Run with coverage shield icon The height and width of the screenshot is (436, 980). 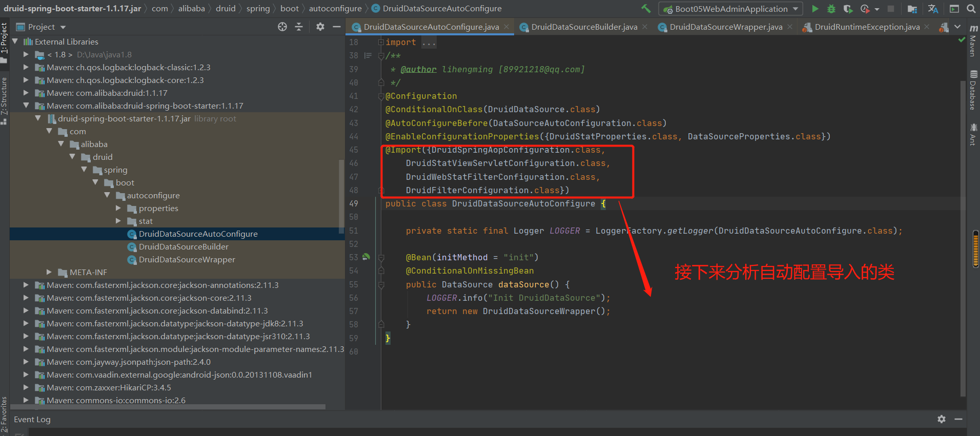tap(848, 9)
